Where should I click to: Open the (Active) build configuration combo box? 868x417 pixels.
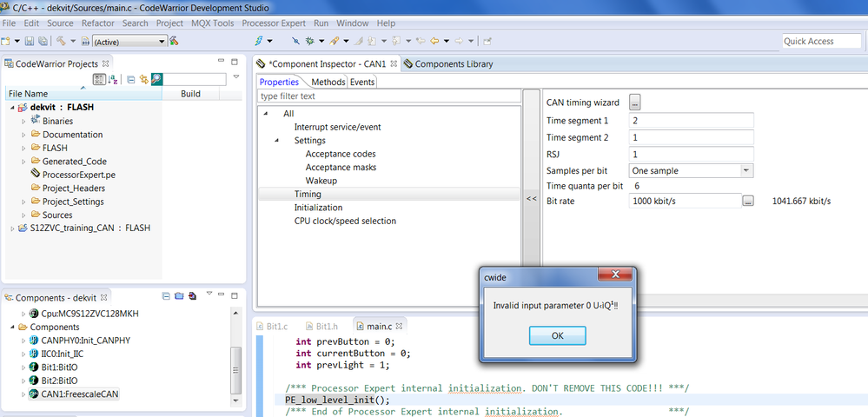point(130,42)
